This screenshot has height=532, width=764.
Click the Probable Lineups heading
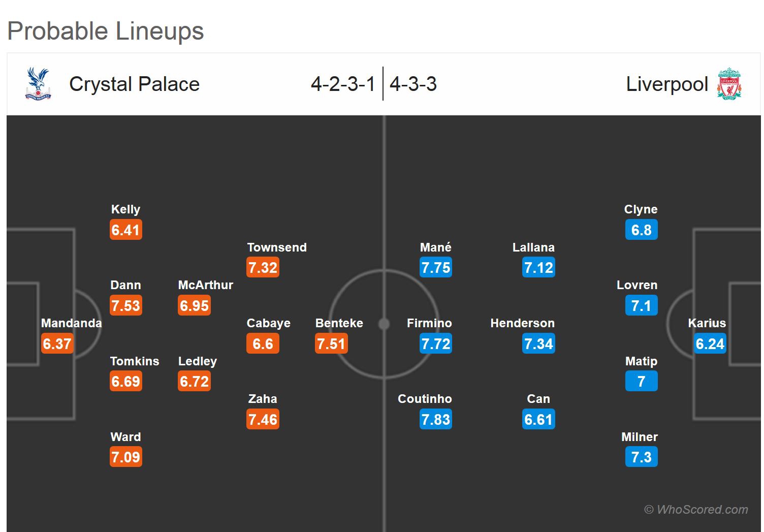click(x=106, y=31)
